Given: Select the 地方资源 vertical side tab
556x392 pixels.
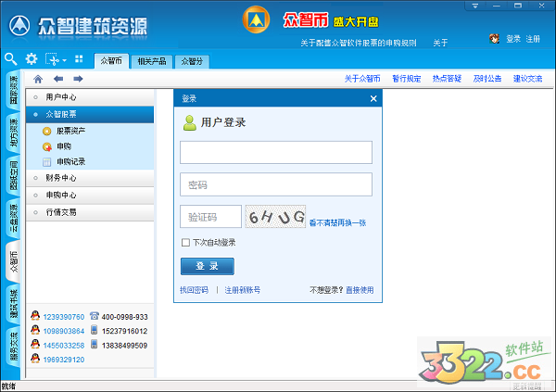Looking at the screenshot, I should pyautogui.click(x=14, y=133).
